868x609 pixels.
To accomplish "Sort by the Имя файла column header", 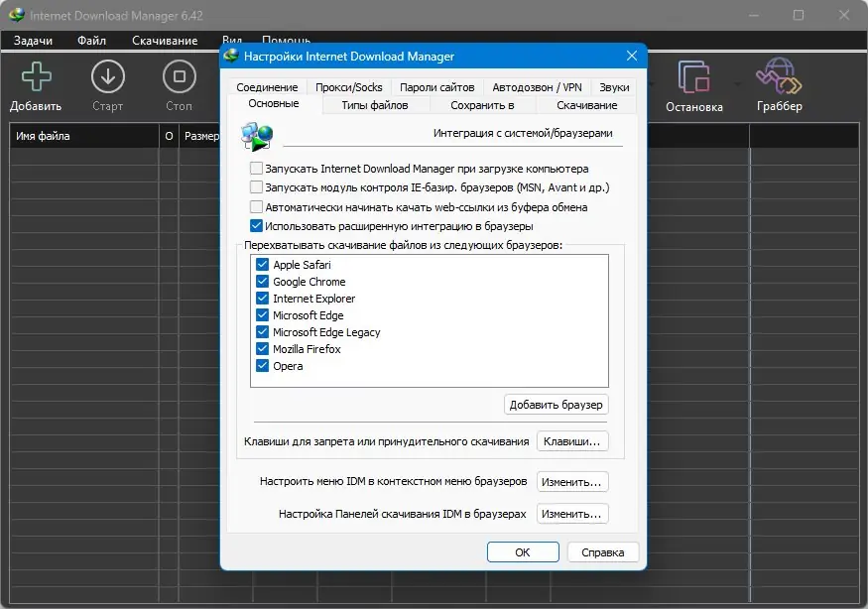I will pyautogui.click(x=83, y=136).
